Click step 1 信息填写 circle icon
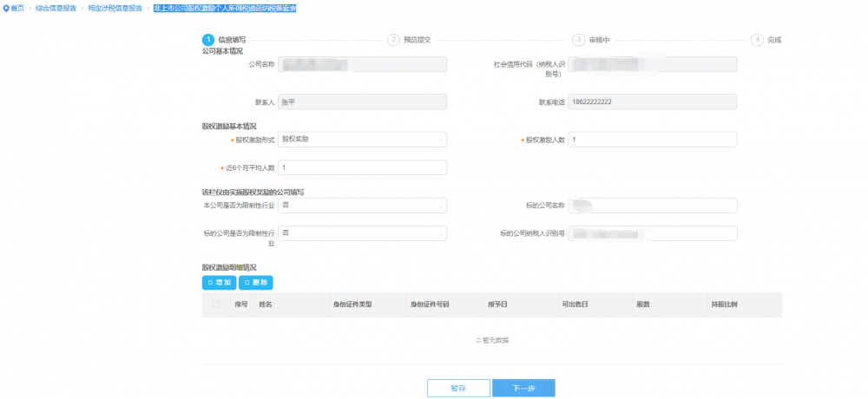868x399 pixels. 208,40
